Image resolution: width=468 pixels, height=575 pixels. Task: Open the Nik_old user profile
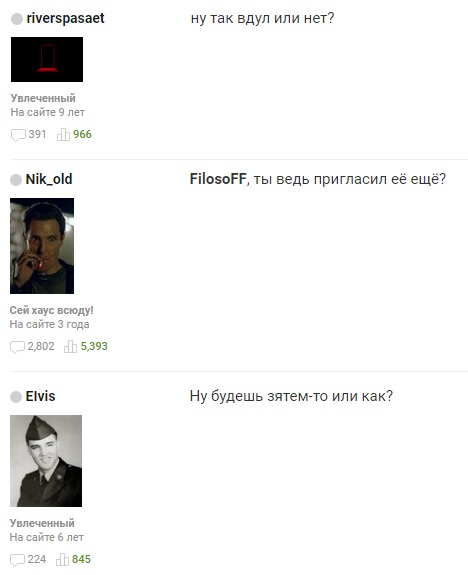click(x=49, y=179)
